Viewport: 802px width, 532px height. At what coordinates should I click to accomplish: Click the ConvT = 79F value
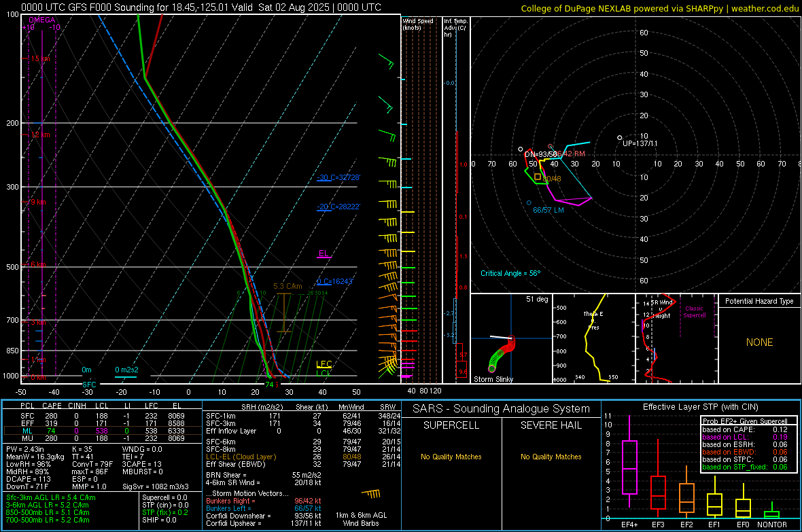pyautogui.click(x=92, y=465)
